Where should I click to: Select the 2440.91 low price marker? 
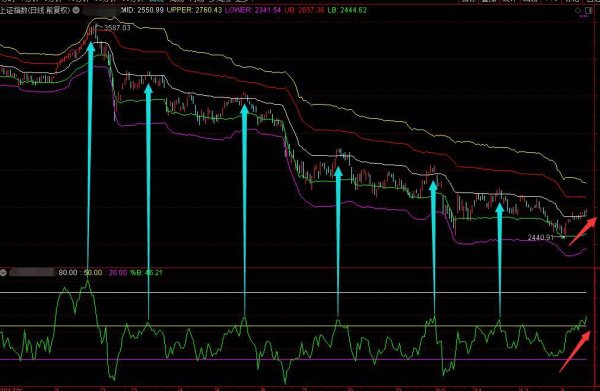coord(541,237)
